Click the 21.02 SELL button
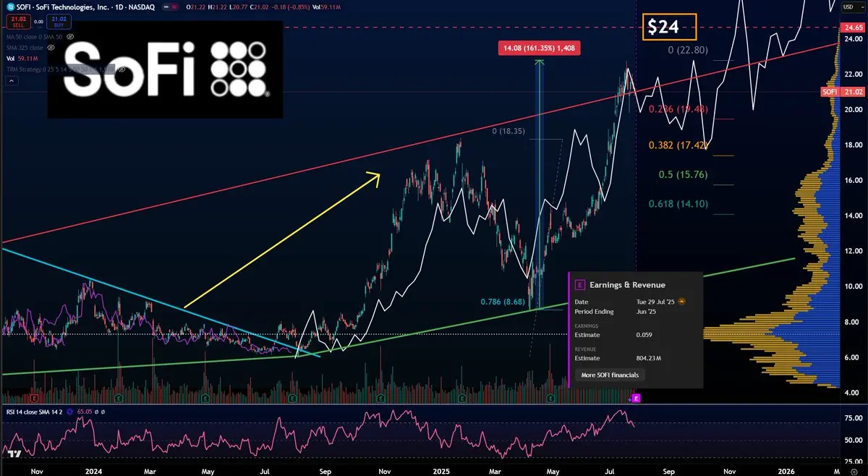Viewport: 868px width, 476px height. (x=18, y=22)
